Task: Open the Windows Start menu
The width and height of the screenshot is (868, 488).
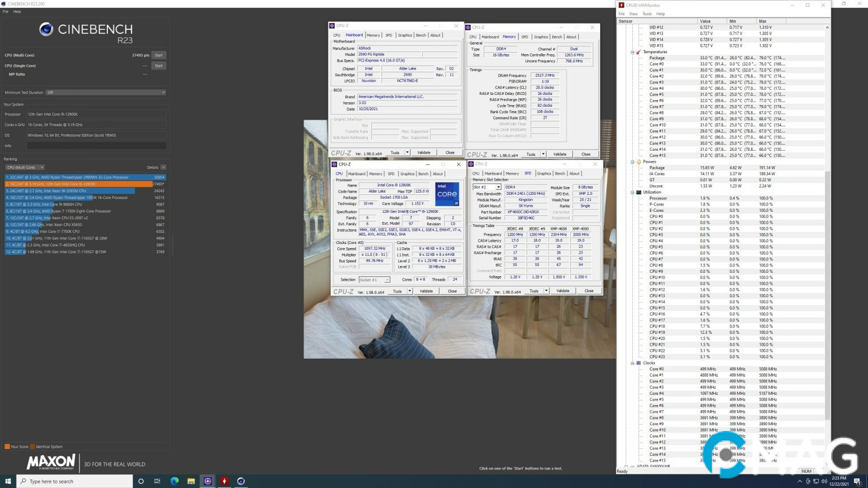Action: coord(8,481)
